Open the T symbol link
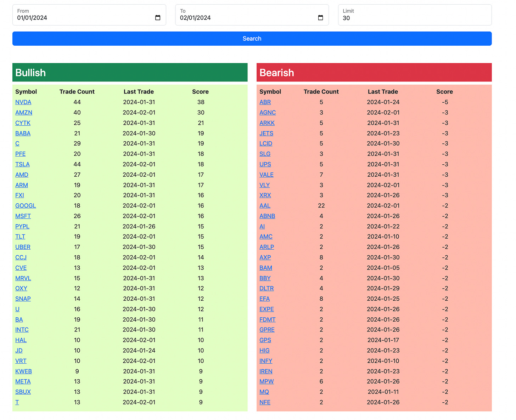 17,402
